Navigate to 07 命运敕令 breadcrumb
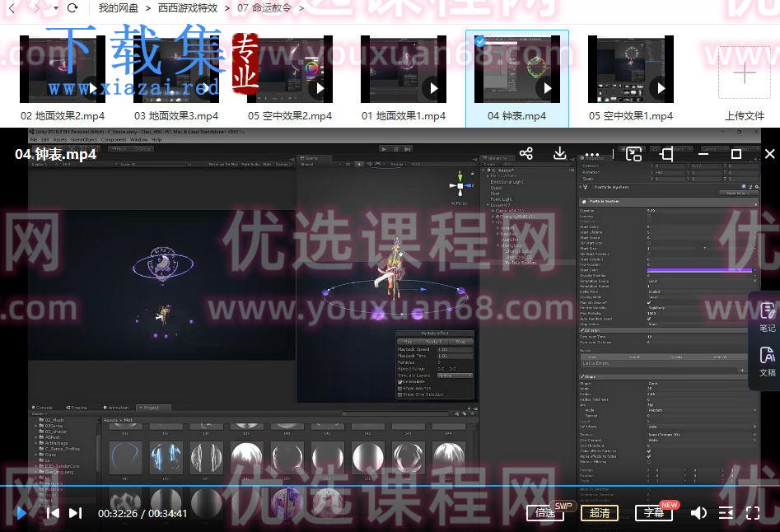The height and width of the screenshot is (532, 780). click(264, 8)
